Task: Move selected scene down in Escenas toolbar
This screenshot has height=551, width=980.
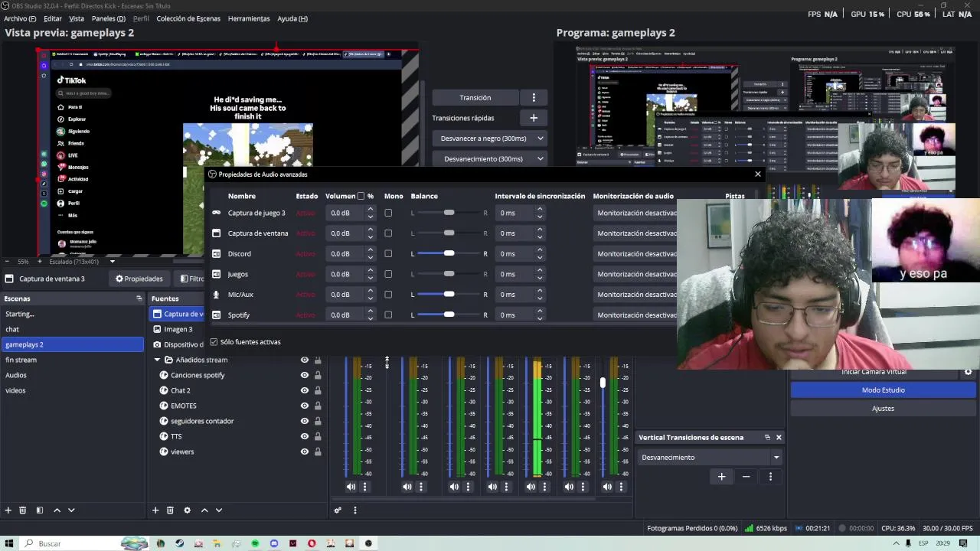Action: (71, 510)
